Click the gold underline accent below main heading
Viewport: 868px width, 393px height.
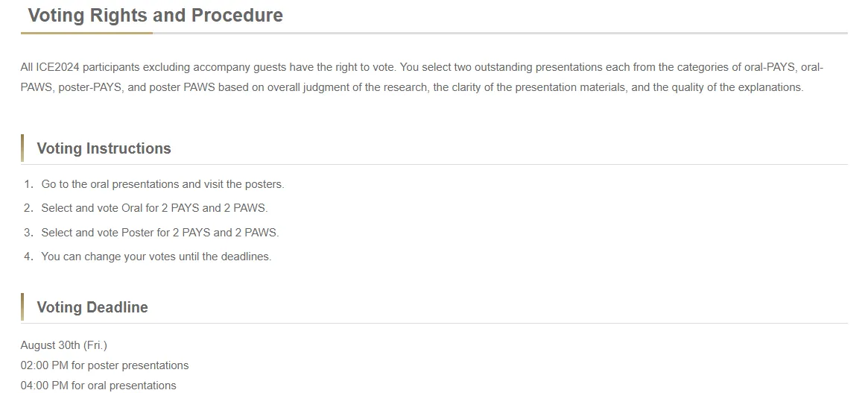tap(86, 34)
